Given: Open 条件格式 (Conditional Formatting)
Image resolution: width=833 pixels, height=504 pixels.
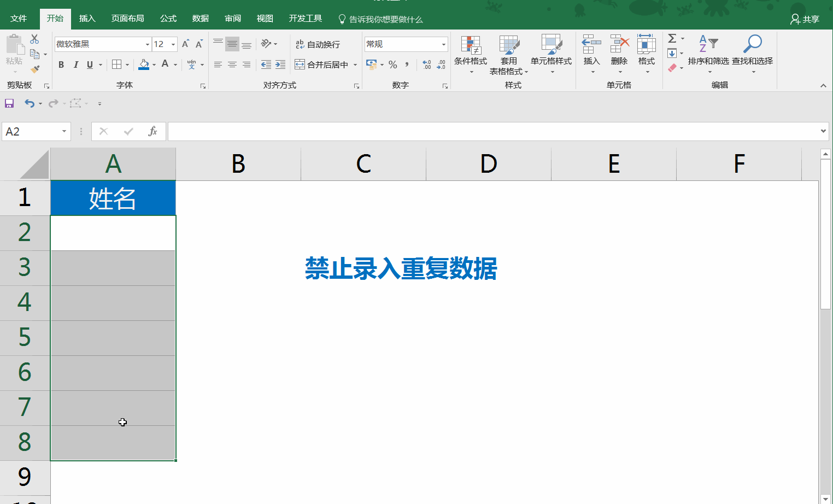Looking at the screenshot, I should [x=470, y=53].
